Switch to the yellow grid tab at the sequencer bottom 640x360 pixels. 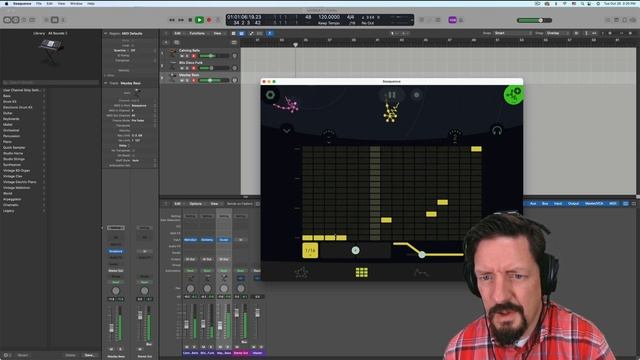click(362, 272)
